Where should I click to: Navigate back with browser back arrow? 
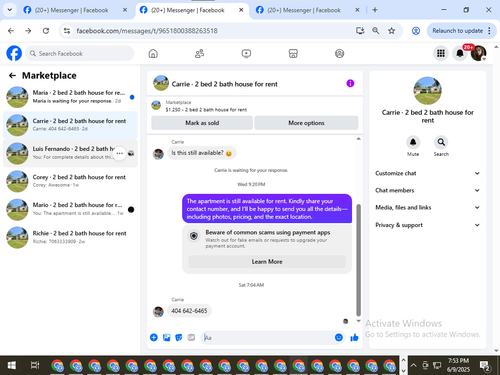[11, 31]
